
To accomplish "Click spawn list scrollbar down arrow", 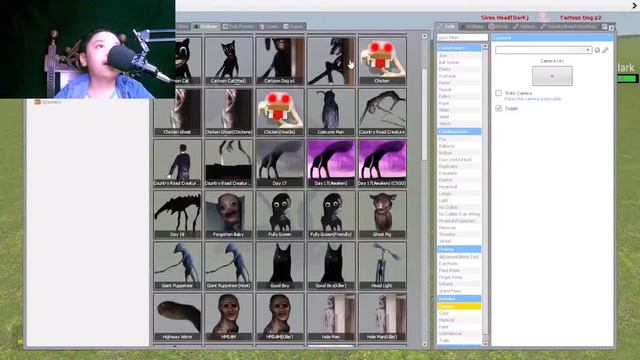I will (x=424, y=344).
